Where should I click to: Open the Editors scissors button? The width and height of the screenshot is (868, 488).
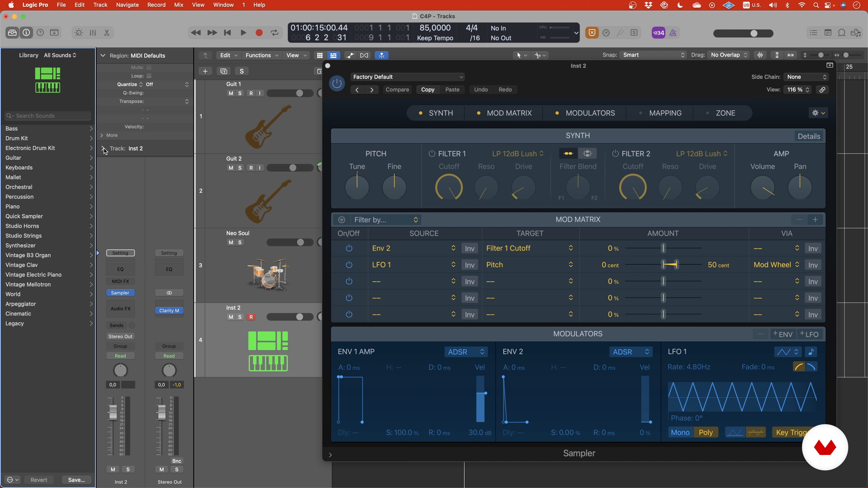click(107, 33)
